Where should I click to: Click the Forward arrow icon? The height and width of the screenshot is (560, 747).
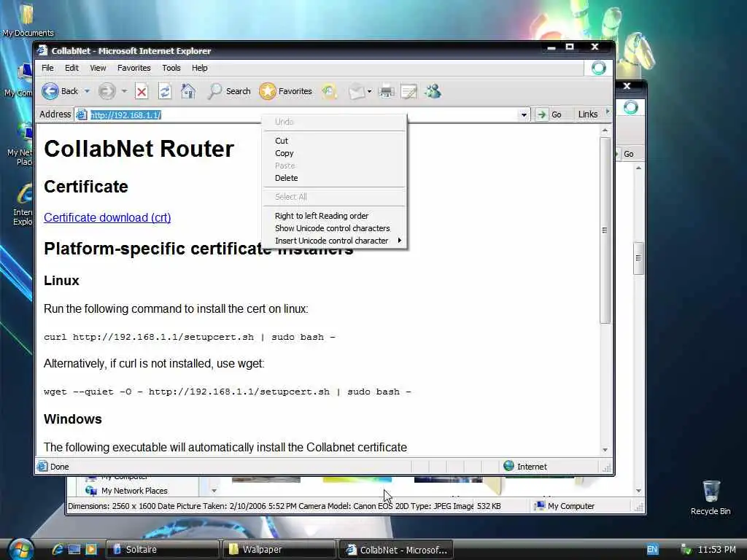107,91
